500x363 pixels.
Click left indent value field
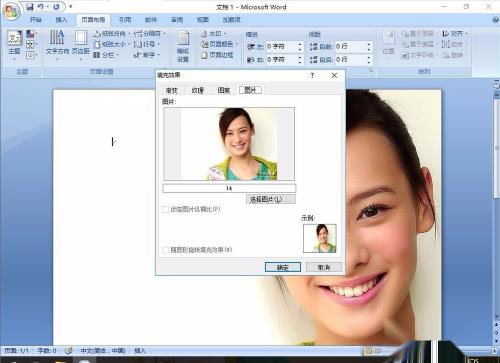click(x=282, y=47)
